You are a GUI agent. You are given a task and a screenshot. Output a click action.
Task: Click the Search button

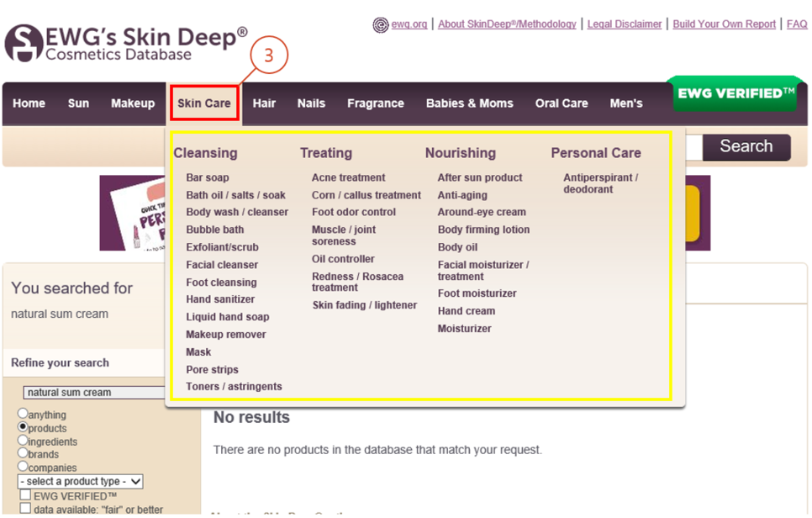(x=746, y=146)
